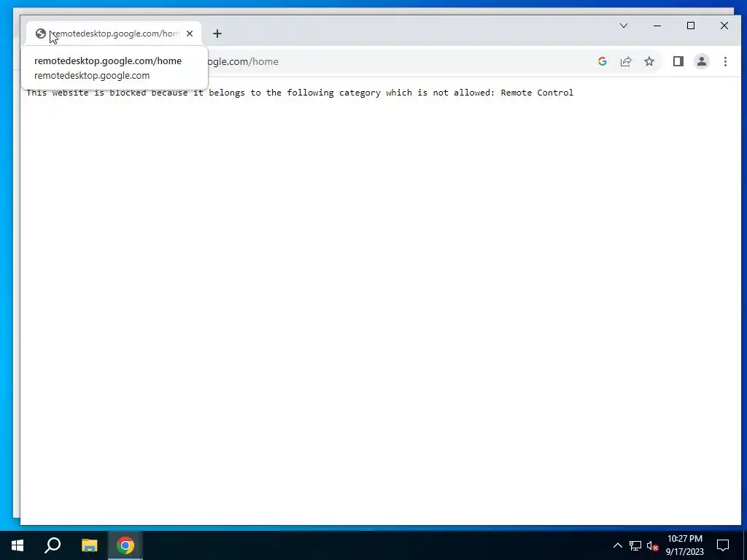Open the Google icon in address bar

pyautogui.click(x=602, y=61)
